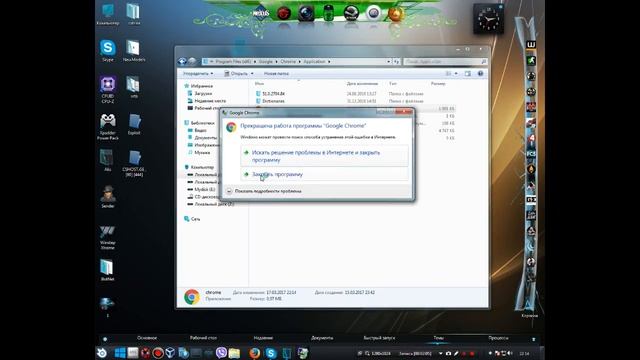Select Загрузки in the navigation pane

point(203,93)
